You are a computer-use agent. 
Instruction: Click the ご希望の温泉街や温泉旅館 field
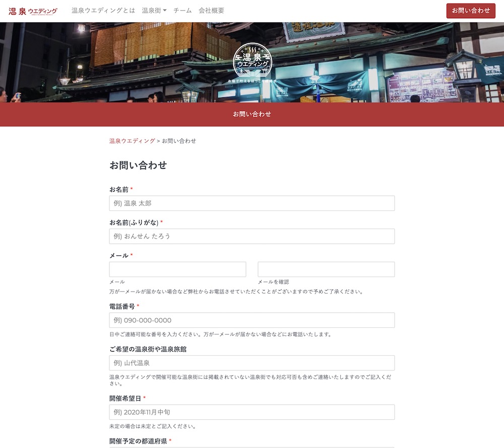(251, 363)
